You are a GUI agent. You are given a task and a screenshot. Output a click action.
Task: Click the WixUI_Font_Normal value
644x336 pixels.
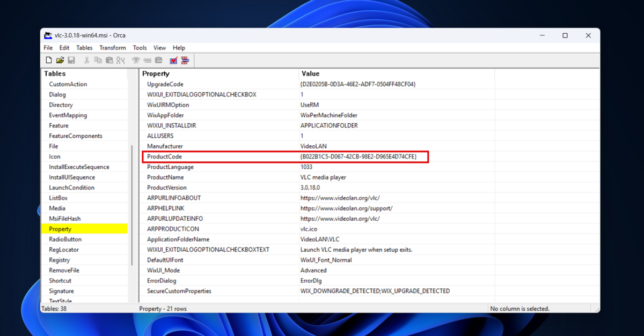(x=326, y=260)
